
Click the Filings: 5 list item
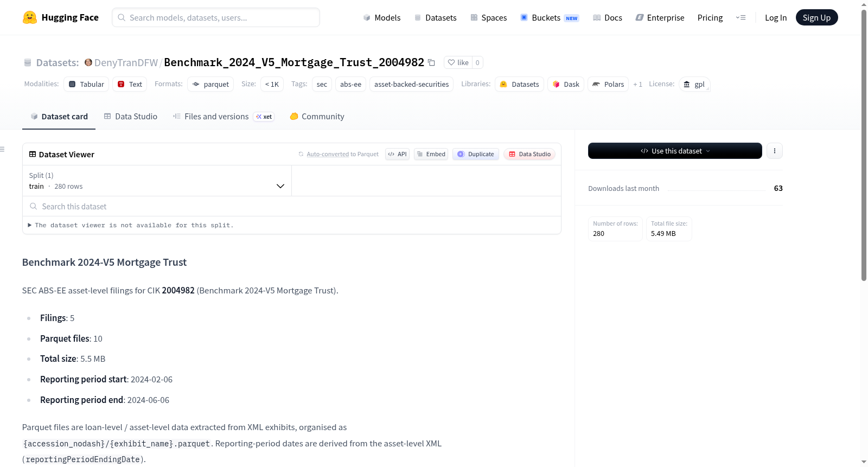[x=57, y=318]
